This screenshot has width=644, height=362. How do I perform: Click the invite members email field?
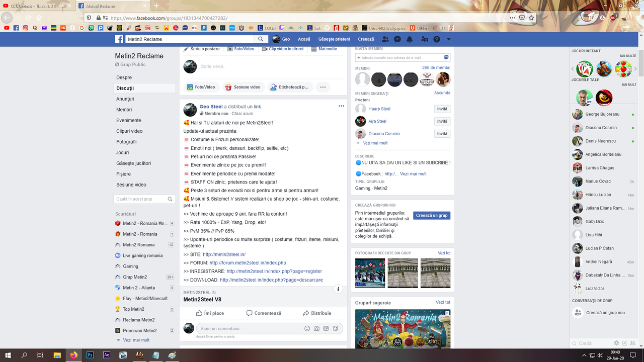click(403, 58)
